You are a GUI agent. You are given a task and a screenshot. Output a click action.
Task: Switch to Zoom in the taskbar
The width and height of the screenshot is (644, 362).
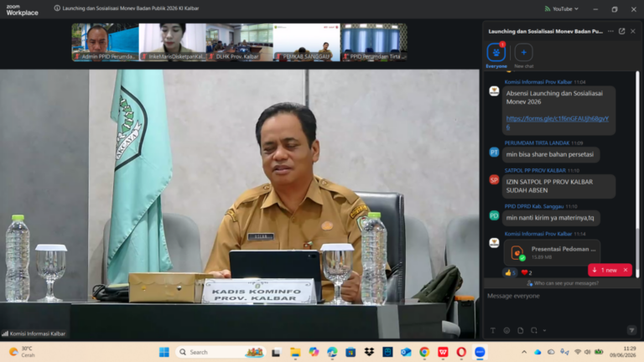pos(480,352)
